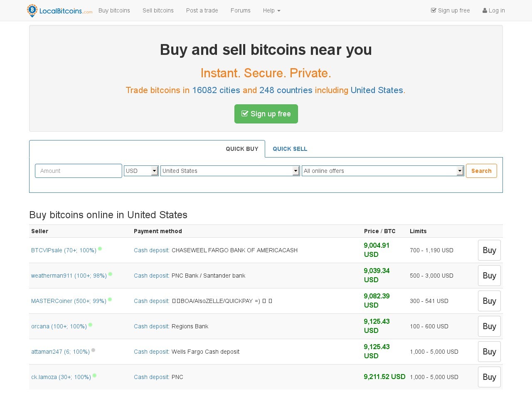Screen dimensions: 532x399
Task: Open the All online offers dropdown
Action: (382, 171)
